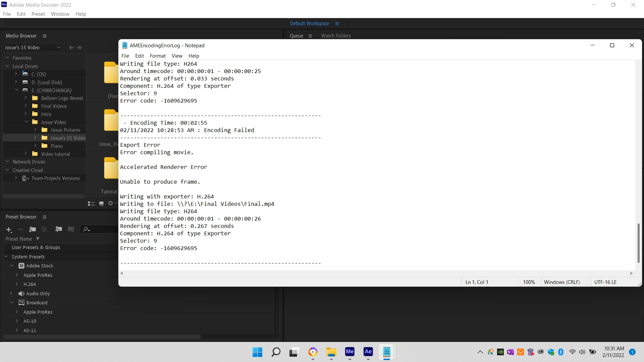Open After Effects from the taskbar
Screen dimensions: 644x362
click(x=368, y=352)
